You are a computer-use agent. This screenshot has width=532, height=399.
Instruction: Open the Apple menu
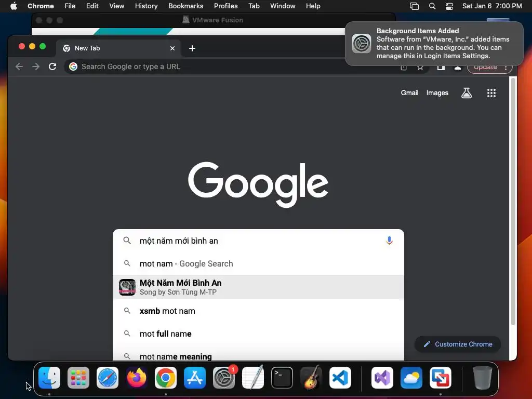(14, 6)
